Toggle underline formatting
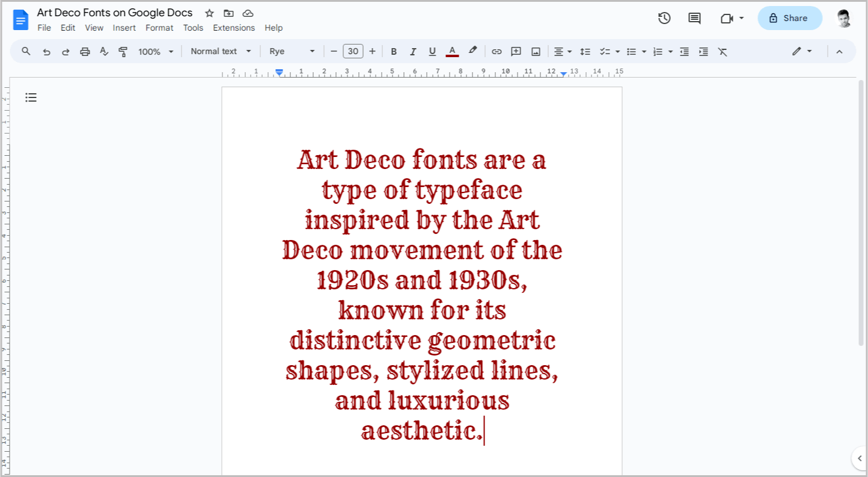This screenshot has width=868, height=477. coord(432,51)
